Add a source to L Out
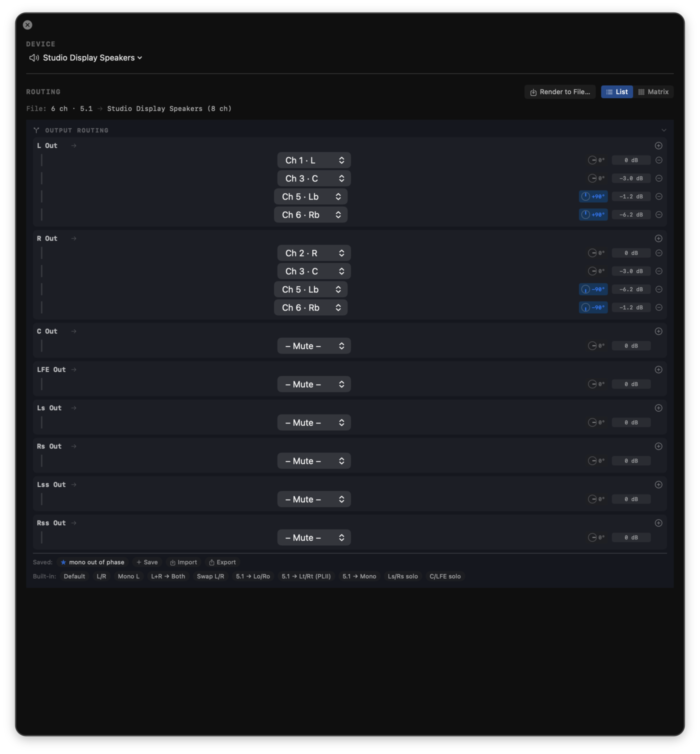The width and height of the screenshot is (700, 754). 658,145
